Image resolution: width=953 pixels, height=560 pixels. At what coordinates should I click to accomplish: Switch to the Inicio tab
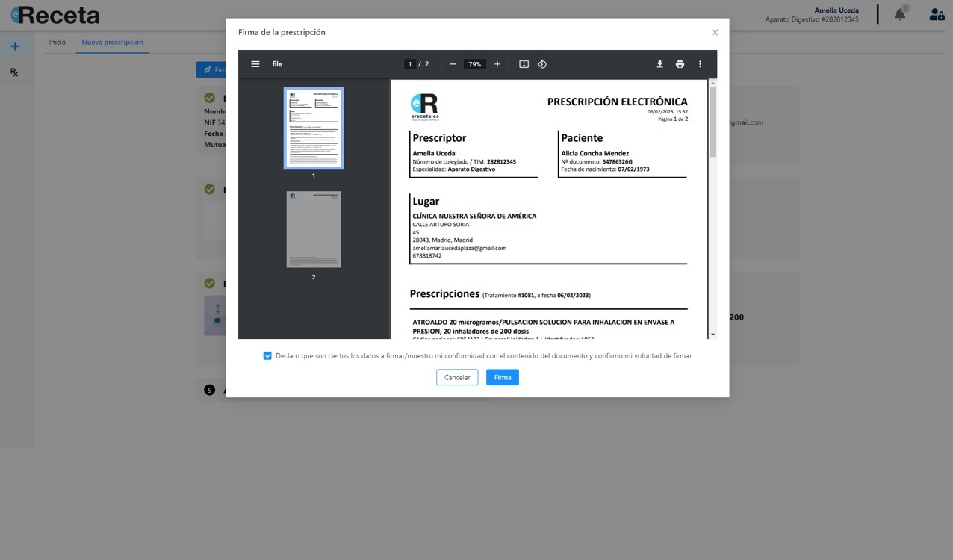pos(58,43)
